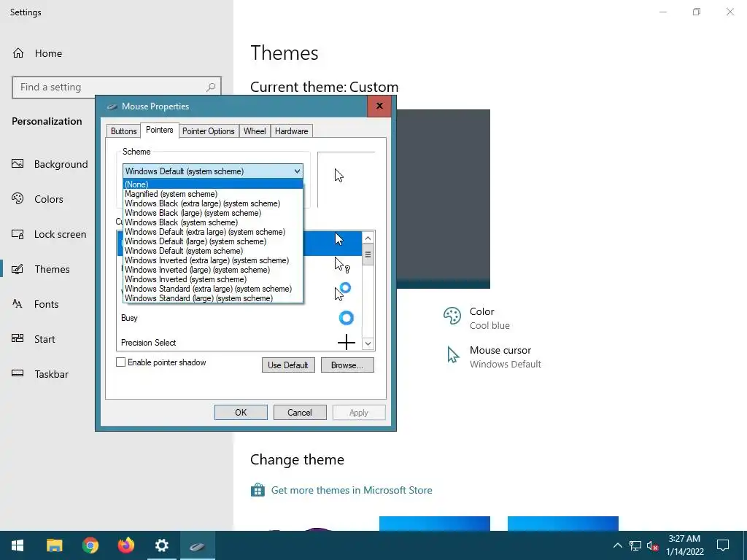This screenshot has height=560, width=747.
Task: Open Mouse cursor Windows Default option
Action: click(x=494, y=357)
